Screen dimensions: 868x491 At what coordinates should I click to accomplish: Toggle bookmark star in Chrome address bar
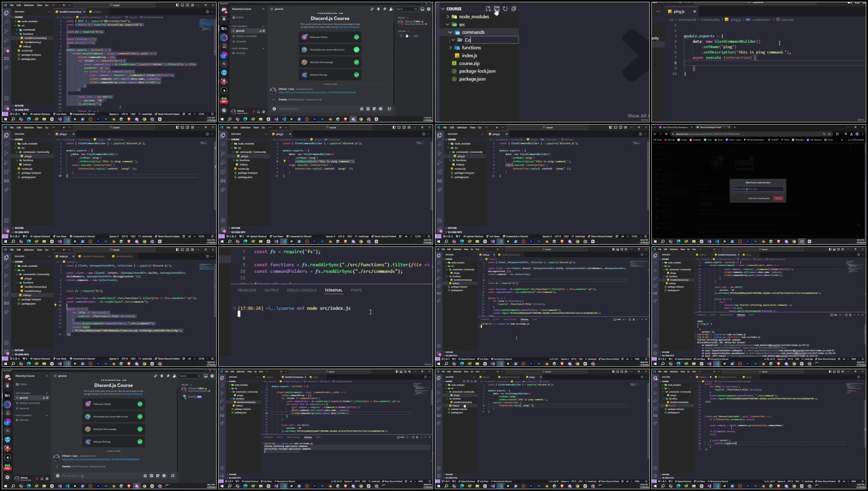click(829, 134)
